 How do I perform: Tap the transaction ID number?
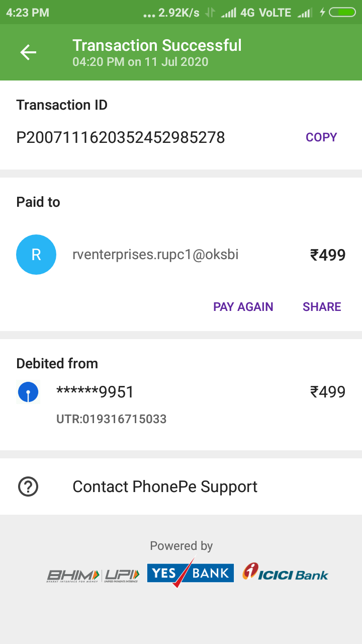[121, 137]
